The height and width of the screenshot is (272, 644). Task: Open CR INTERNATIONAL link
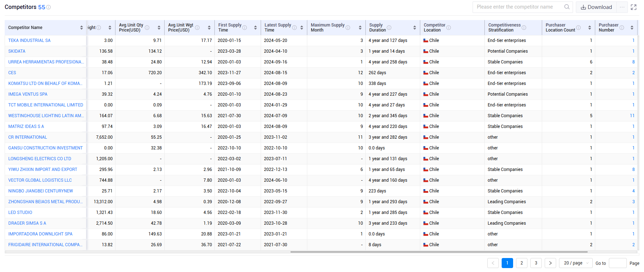point(28,137)
